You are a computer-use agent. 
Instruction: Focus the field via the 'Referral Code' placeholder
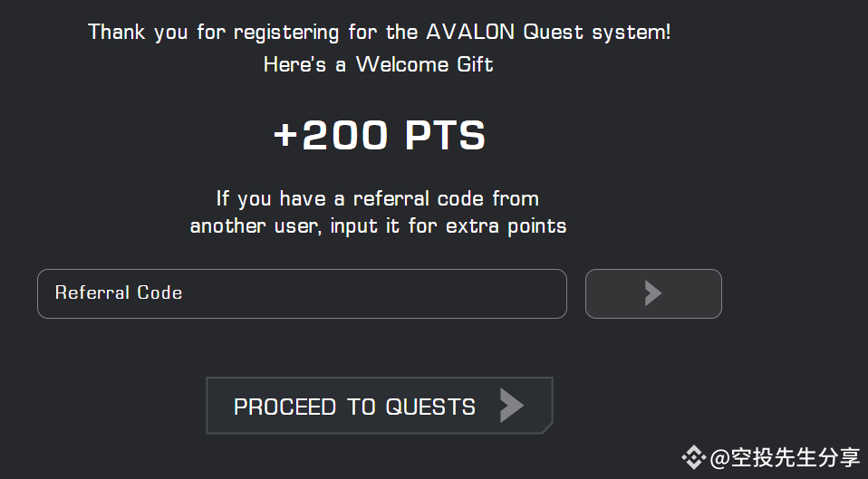[119, 292]
